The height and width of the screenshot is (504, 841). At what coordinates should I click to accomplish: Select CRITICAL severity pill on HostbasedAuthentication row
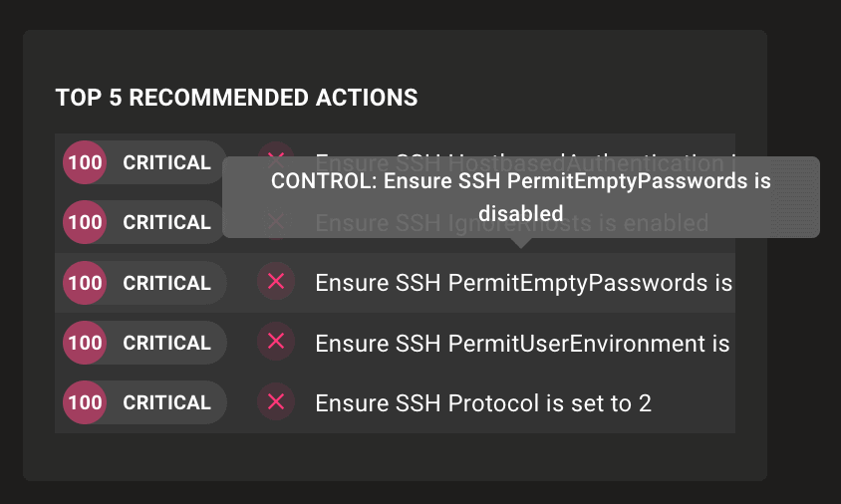[x=166, y=162]
